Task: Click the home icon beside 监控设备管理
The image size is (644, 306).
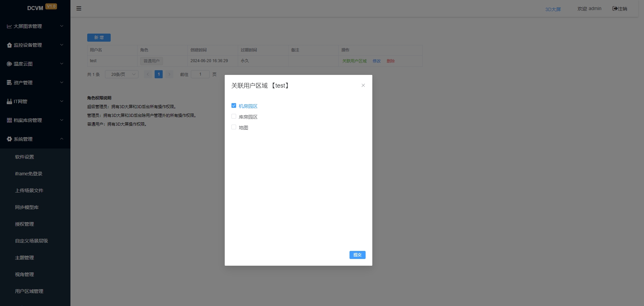Action: point(9,45)
